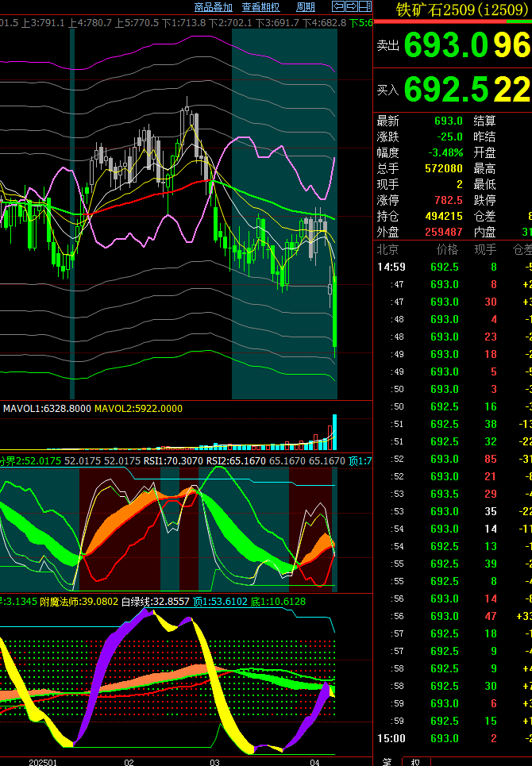532x766 pixels.
Task: Click the 上4:780.7 band label
Action: pyautogui.click(x=90, y=23)
